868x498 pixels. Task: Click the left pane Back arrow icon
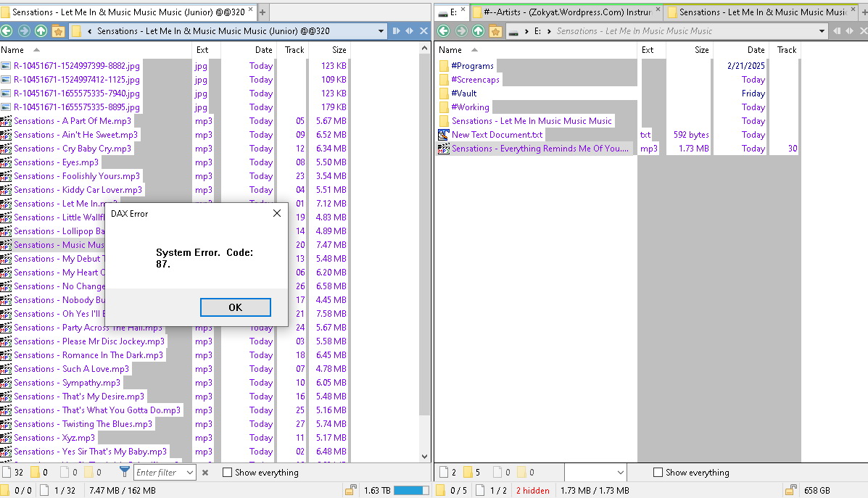tap(7, 31)
